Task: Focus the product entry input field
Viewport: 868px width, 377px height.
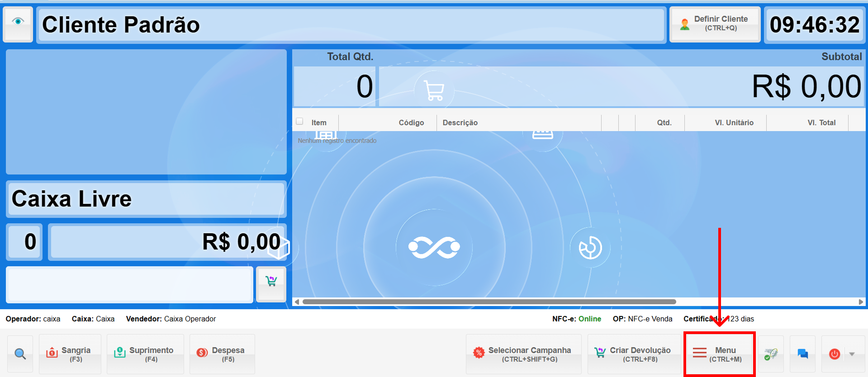Action: pyautogui.click(x=129, y=284)
